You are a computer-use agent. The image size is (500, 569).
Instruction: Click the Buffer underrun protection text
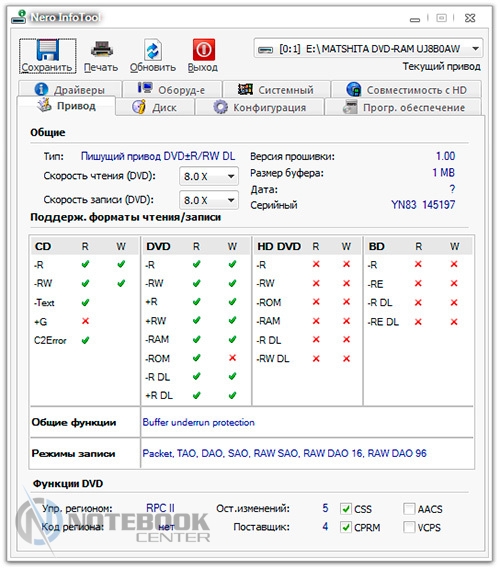coord(198,422)
